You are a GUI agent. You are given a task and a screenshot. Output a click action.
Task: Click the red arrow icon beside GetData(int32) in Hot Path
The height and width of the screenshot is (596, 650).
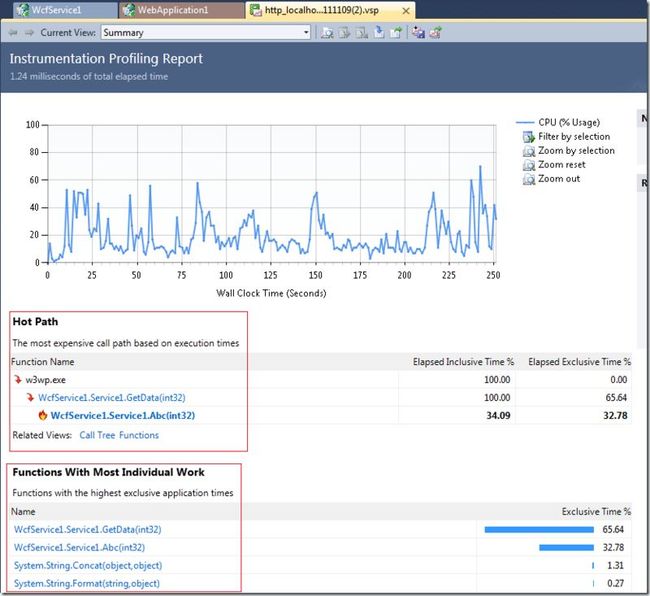pos(30,397)
